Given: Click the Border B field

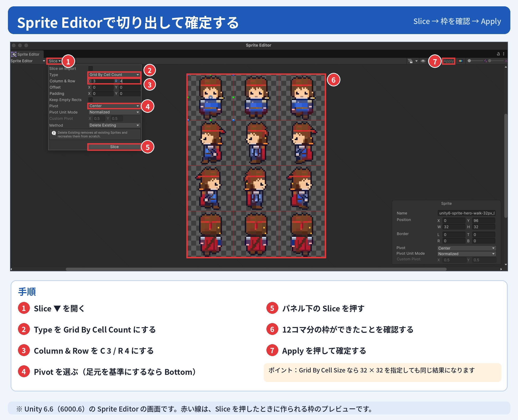Looking at the screenshot, I should click(483, 241).
